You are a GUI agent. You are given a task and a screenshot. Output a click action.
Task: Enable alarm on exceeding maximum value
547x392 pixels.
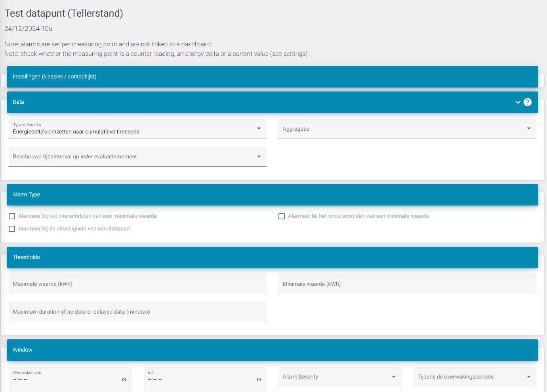pyautogui.click(x=12, y=216)
